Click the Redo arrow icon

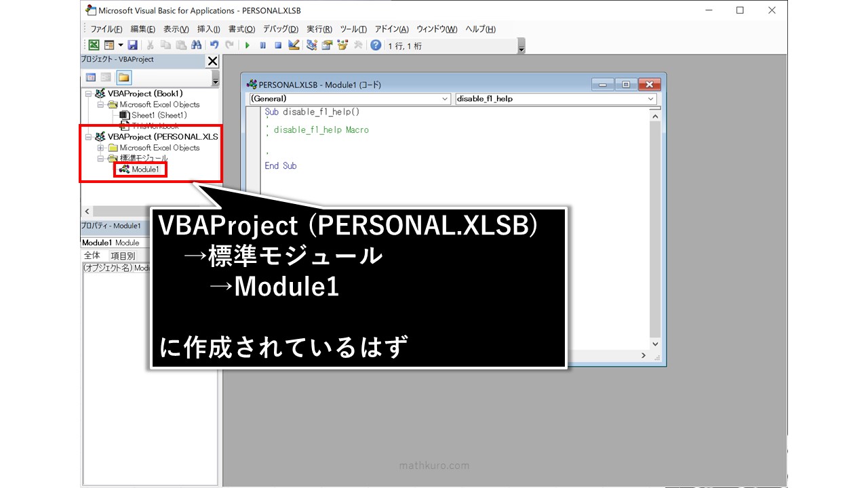click(230, 45)
